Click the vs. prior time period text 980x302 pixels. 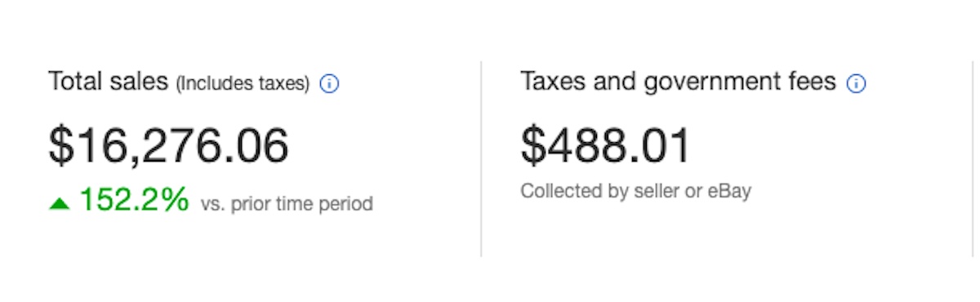point(287,203)
